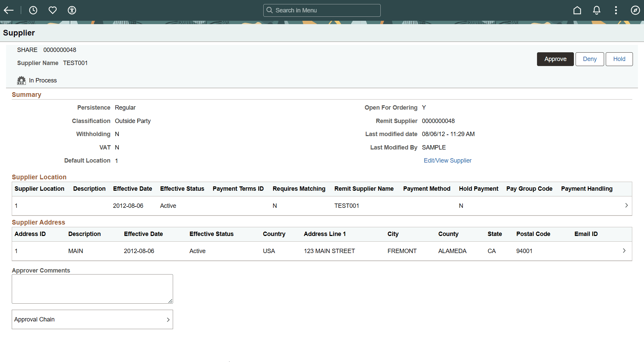
Task: Place the supplier approval on Hold
Action: (619, 59)
